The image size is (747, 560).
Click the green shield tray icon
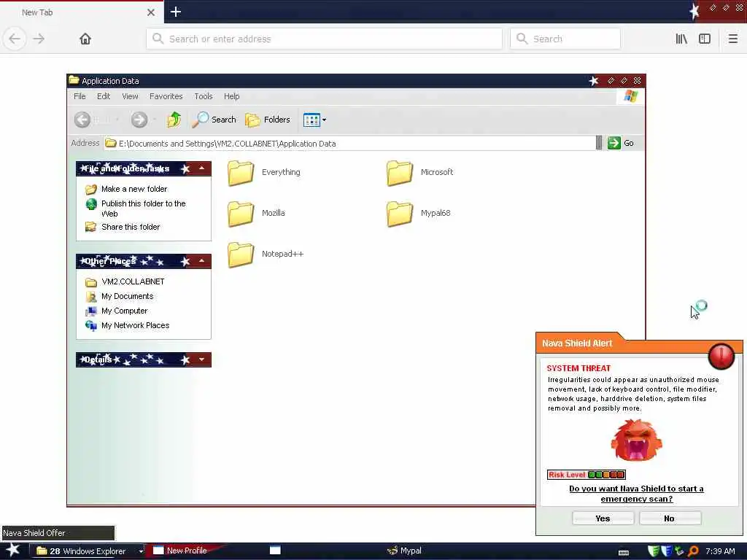pos(654,551)
